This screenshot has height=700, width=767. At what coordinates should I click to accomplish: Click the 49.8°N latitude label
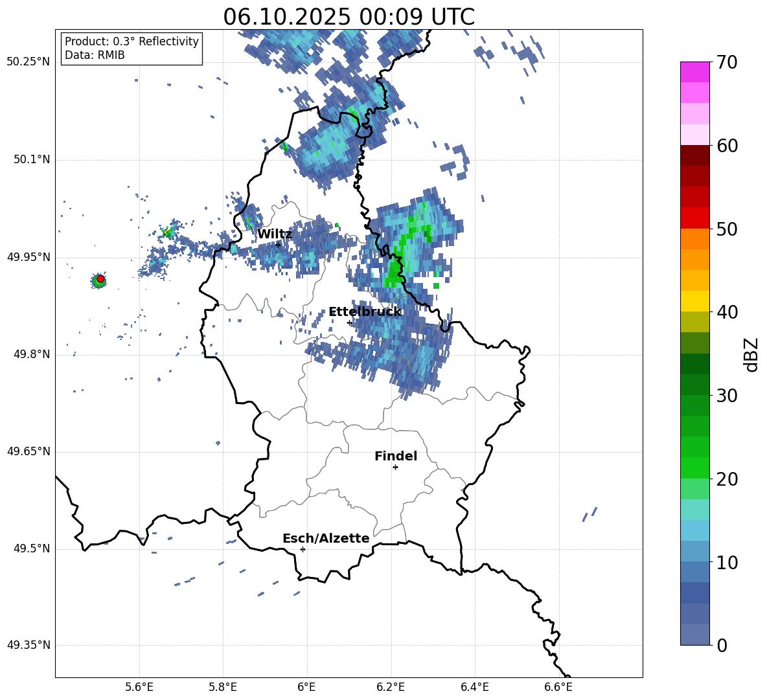pos(31,354)
